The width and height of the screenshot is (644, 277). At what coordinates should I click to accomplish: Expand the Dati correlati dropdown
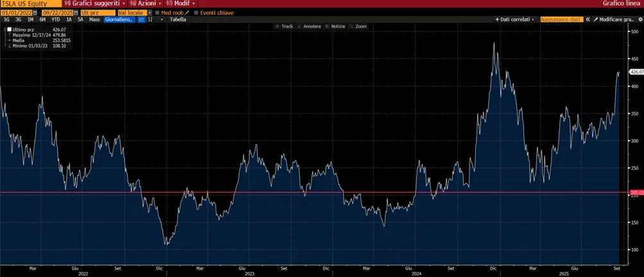(x=516, y=19)
